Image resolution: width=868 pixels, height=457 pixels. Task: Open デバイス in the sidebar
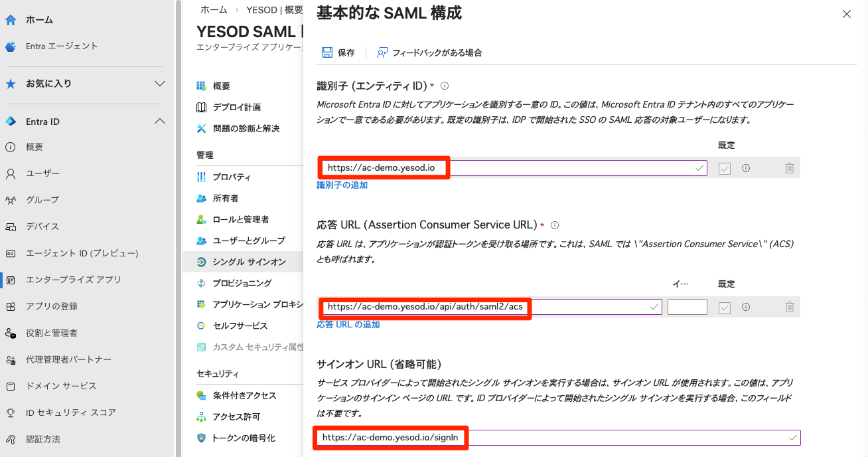pos(42,227)
